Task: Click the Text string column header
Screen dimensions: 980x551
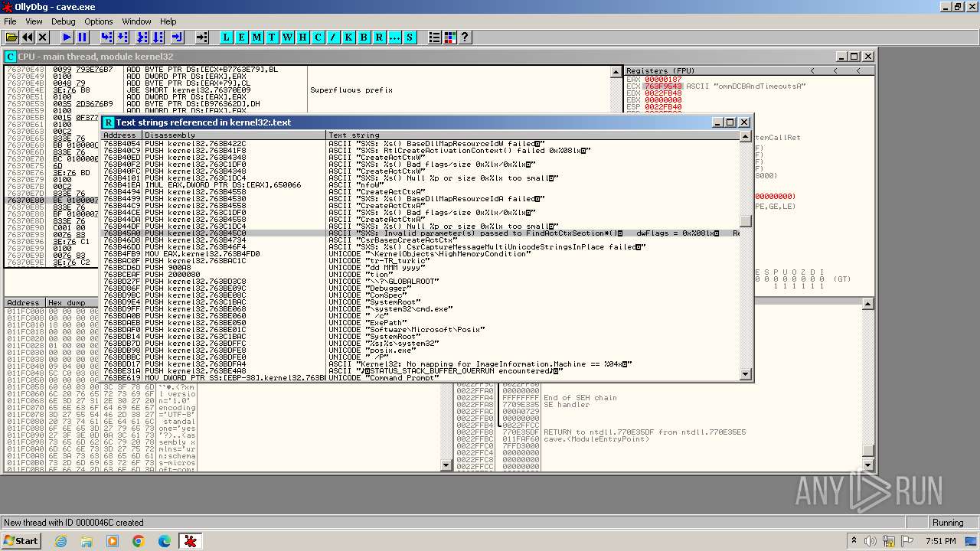Action: [x=533, y=135]
